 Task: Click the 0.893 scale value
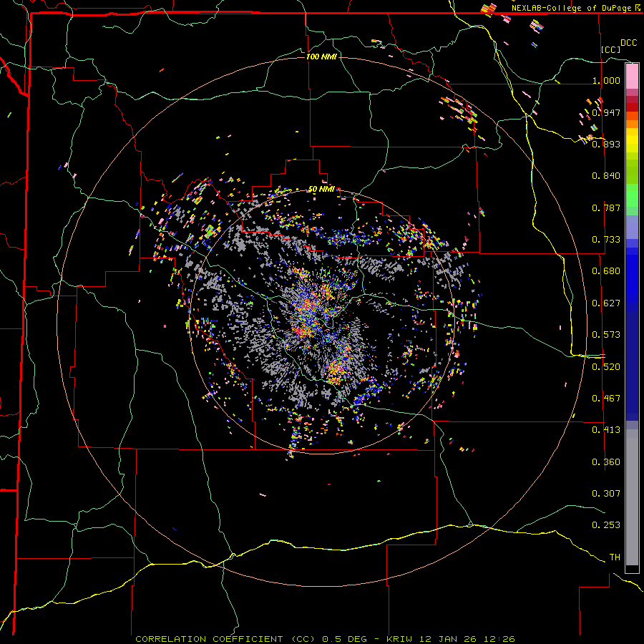(x=606, y=144)
